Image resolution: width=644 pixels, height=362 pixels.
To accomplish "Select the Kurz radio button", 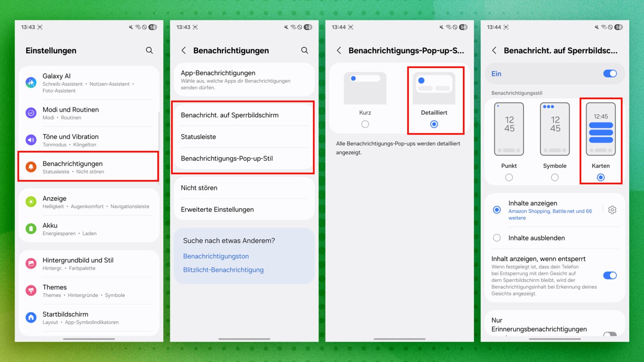I will tap(365, 124).
